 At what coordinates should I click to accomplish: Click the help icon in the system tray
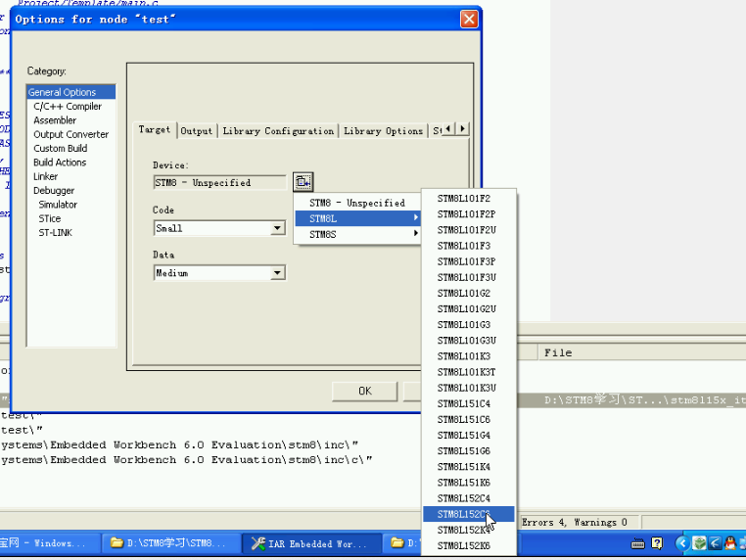(658, 542)
